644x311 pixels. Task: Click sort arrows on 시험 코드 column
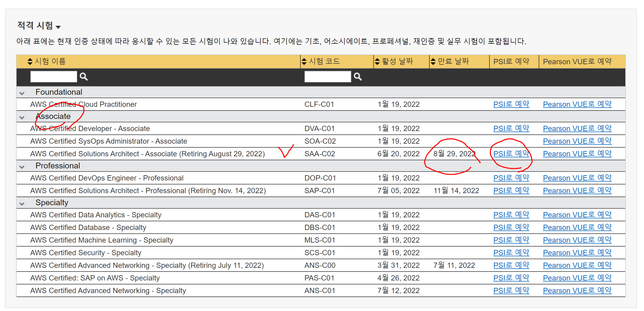(304, 62)
